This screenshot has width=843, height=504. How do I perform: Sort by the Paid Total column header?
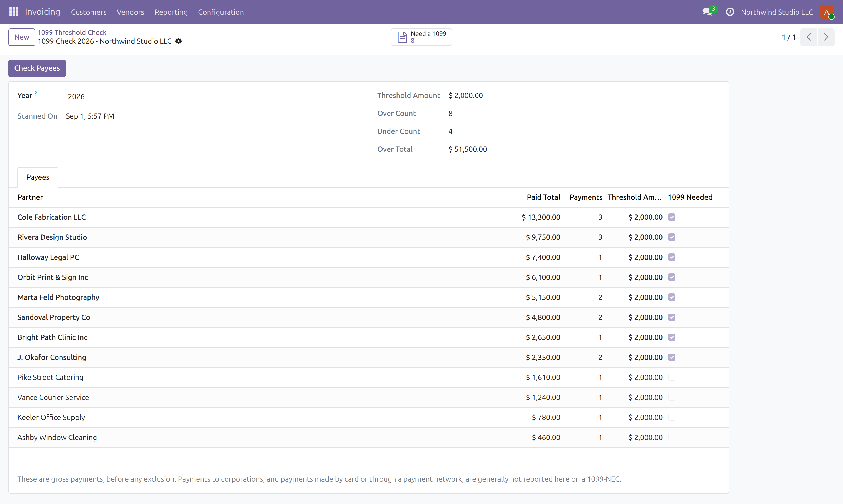(x=543, y=197)
